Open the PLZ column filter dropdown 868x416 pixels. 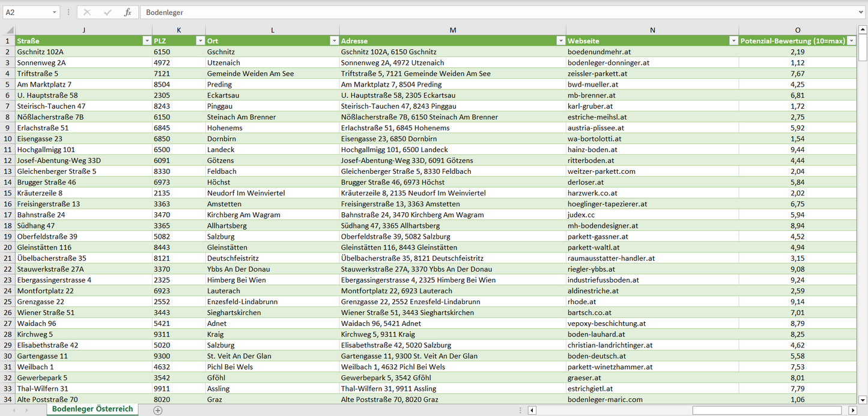[200, 41]
